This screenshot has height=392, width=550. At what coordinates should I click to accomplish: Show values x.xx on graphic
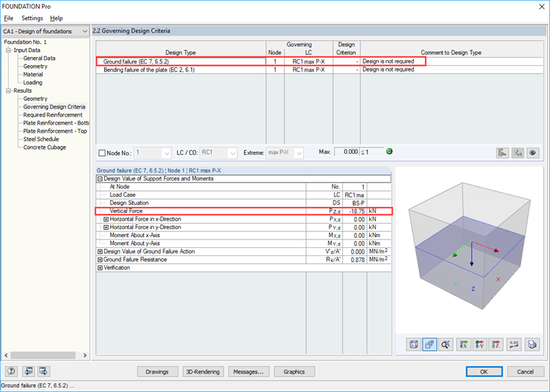click(x=514, y=345)
